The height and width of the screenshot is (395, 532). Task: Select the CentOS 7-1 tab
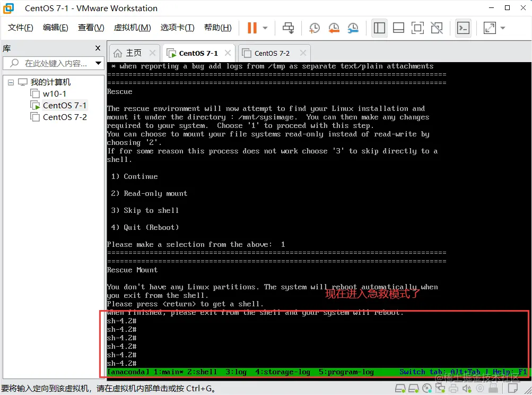[x=198, y=53]
